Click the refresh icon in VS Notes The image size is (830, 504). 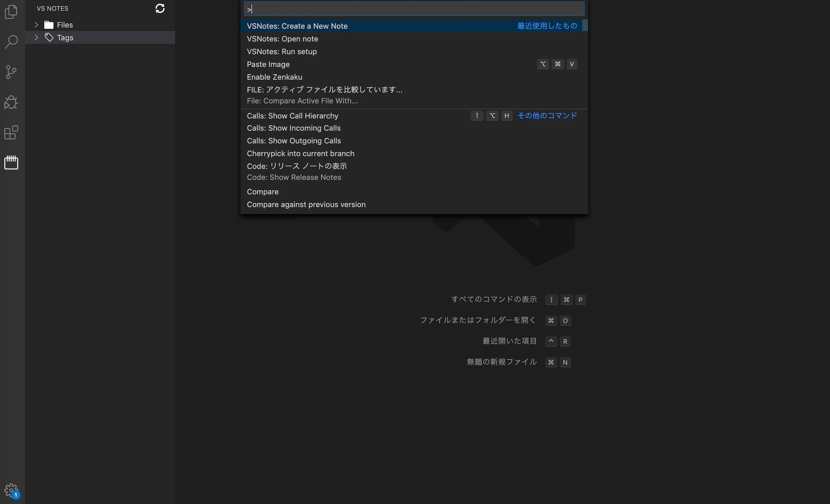pyautogui.click(x=160, y=8)
